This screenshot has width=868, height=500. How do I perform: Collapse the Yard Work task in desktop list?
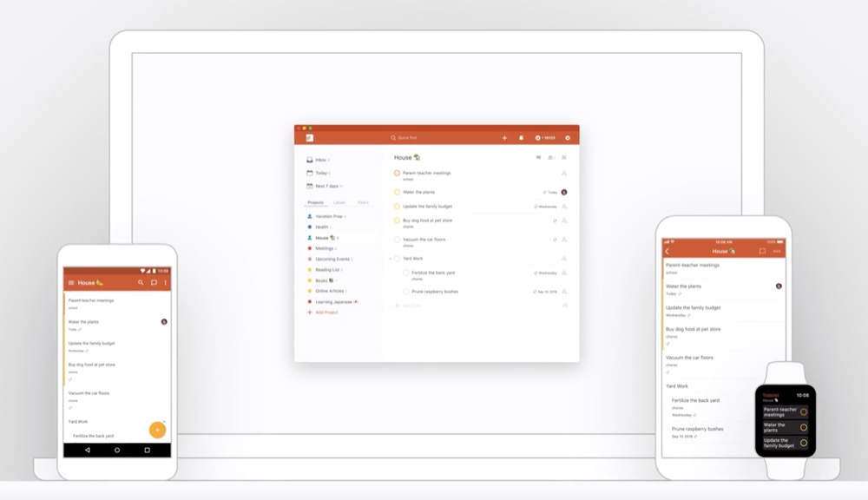pyautogui.click(x=390, y=259)
